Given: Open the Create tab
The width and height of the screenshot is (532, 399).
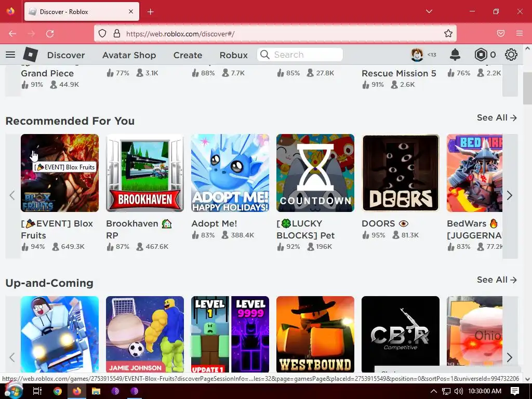Looking at the screenshot, I should (x=188, y=55).
